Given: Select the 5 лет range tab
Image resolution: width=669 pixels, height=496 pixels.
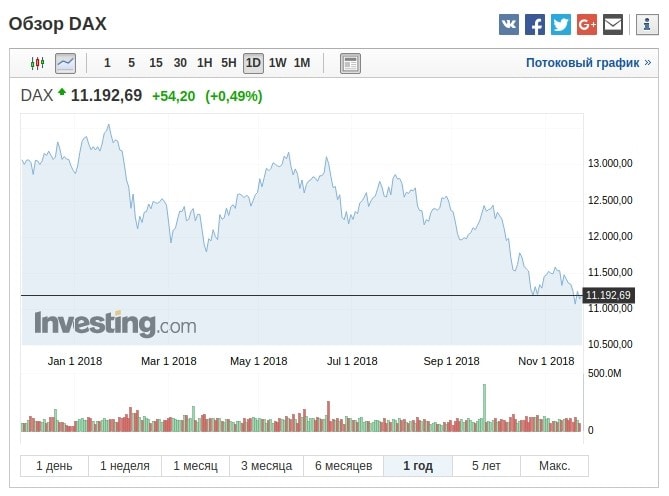Looking at the screenshot, I should 486,466.
